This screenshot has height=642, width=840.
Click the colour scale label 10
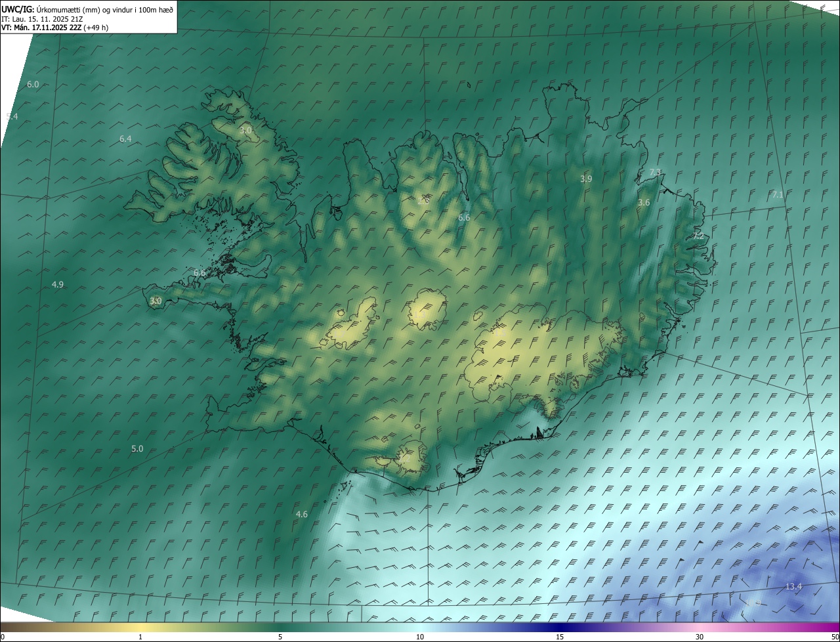[420, 637]
